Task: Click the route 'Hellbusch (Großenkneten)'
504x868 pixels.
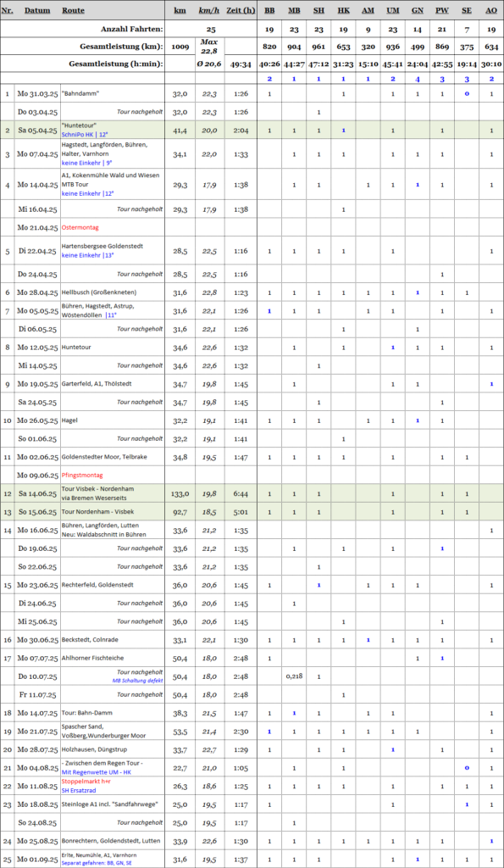Action: [99, 292]
